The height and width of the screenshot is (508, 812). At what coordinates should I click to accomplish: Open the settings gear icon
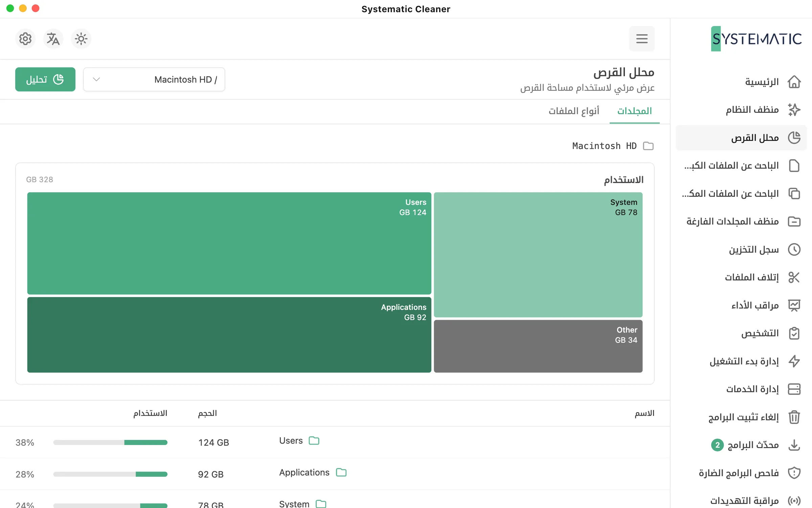pyautogui.click(x=25, y=39)
